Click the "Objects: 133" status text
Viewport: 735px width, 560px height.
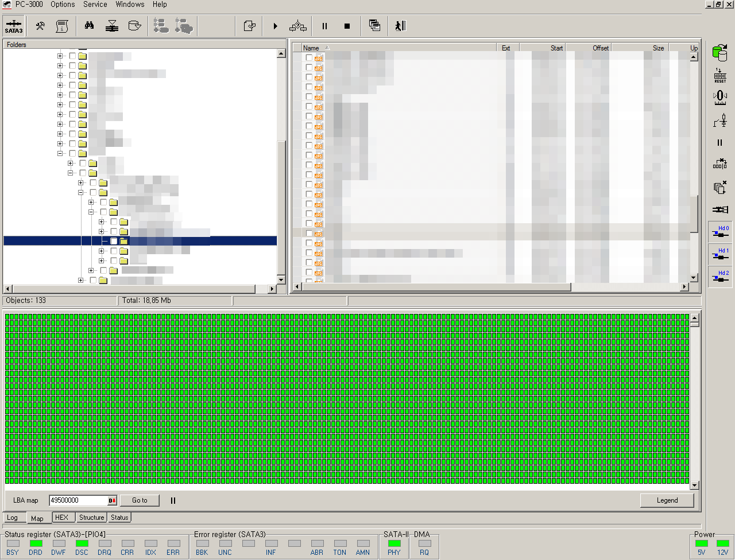25,301
